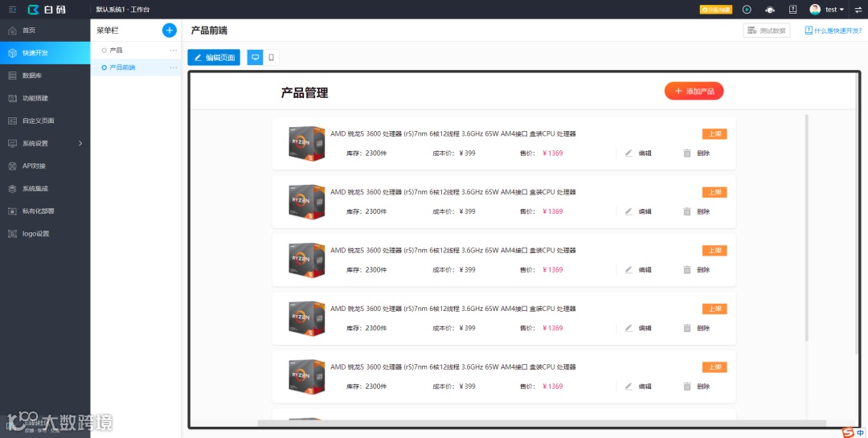Click the 上架 tag on the third product
The image size is (868, 438).
714,250
